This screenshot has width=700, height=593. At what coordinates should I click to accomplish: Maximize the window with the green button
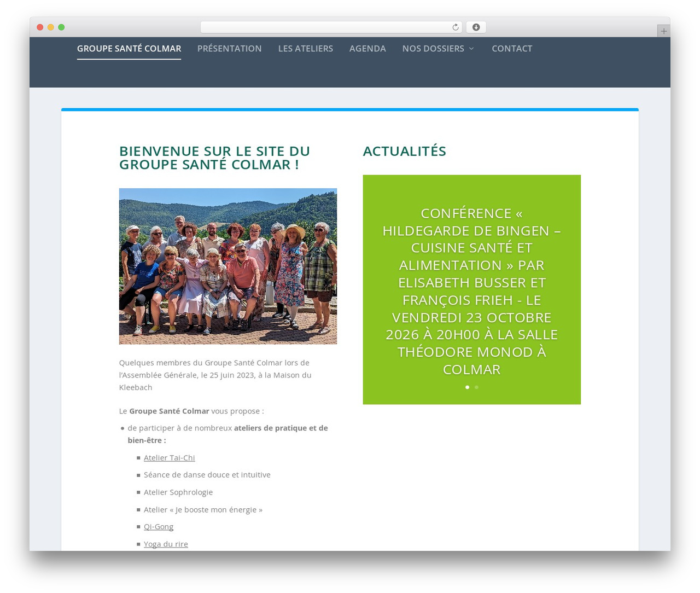61,27
